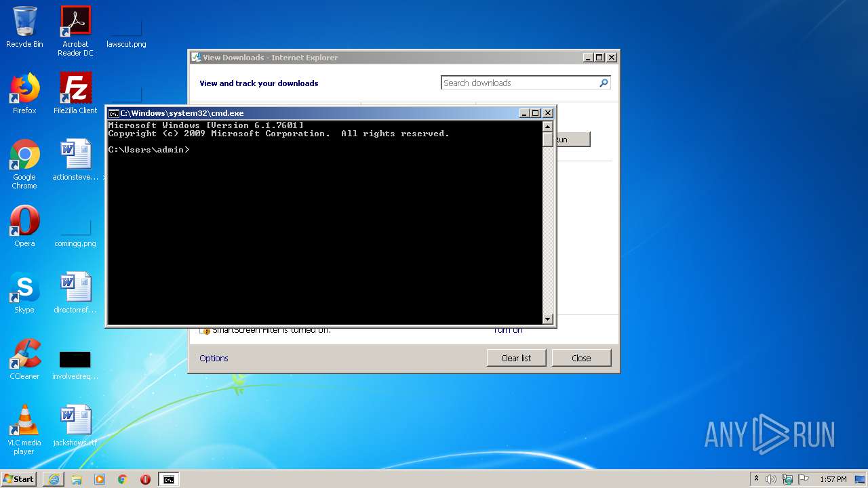Click the Search downloads input field
868x488 pixels.
tap(519, 83)
